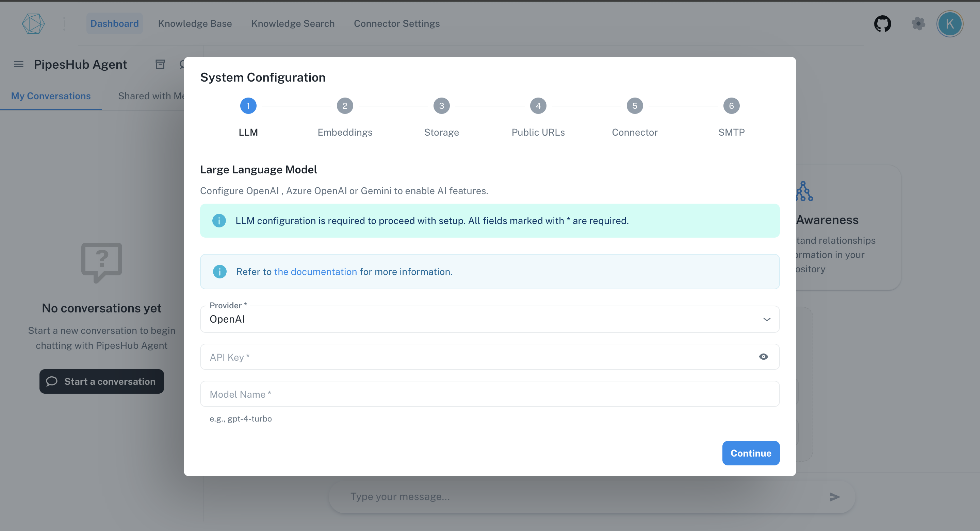Open Connector Settings in the navigation bar

[396, 23]
